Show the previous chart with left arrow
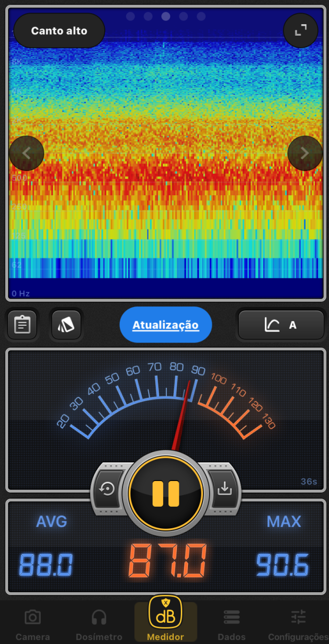 (x=27, y=153)
